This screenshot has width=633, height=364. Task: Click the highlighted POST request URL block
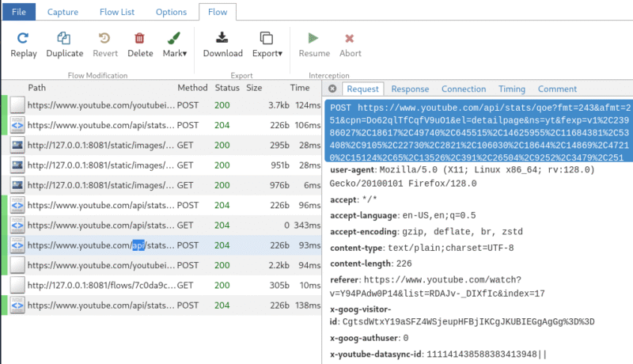coord(479,132)
